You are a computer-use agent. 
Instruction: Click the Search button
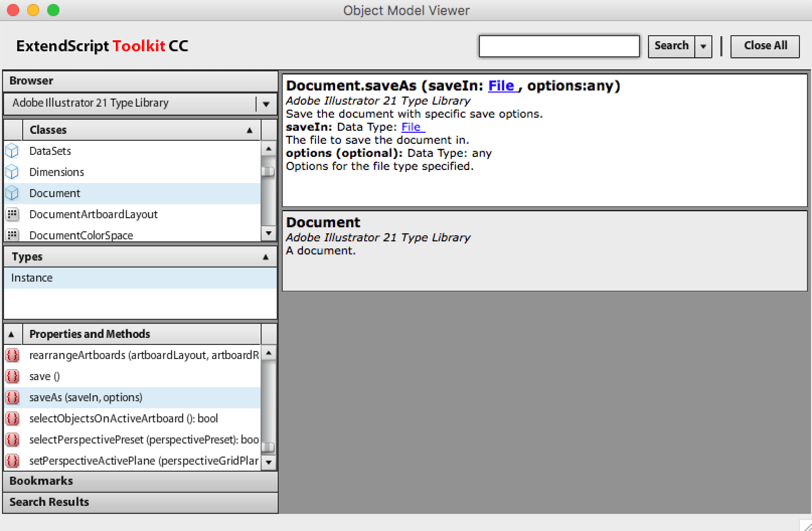[x=672, y=46]
